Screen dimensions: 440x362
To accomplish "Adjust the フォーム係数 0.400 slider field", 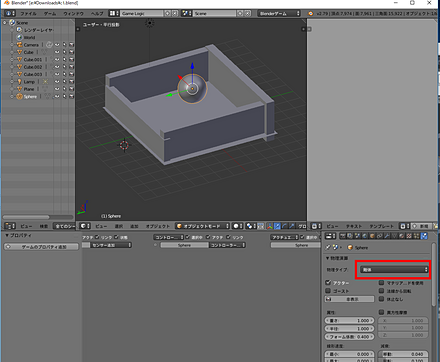I will click(349, 337).
